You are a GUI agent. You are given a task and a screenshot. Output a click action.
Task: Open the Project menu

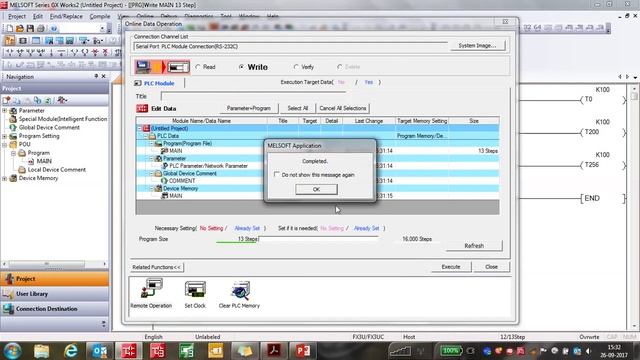tap(17, 17)
